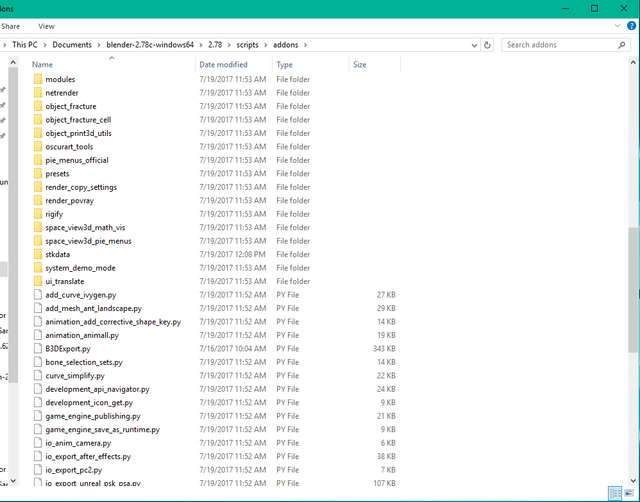
Task: Select the game_engine_publishing.py file icon
Action: [38, 416]
